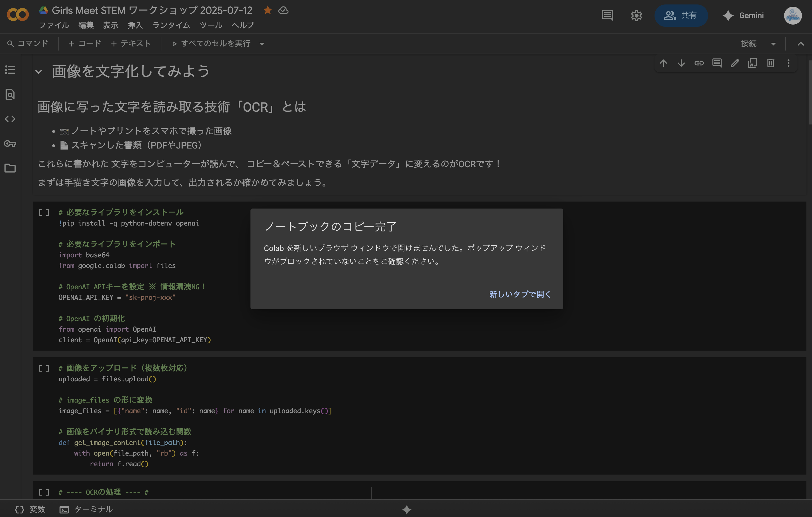The image size is (812, 517).
Task: Open the settings gear icon
Action: [x=636, y=16]
